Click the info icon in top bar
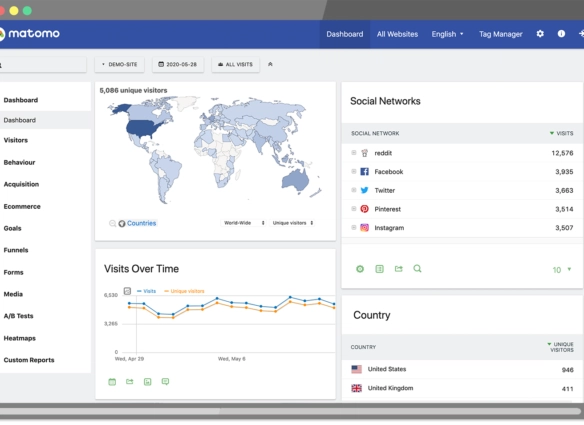 (x=561, y=34)
